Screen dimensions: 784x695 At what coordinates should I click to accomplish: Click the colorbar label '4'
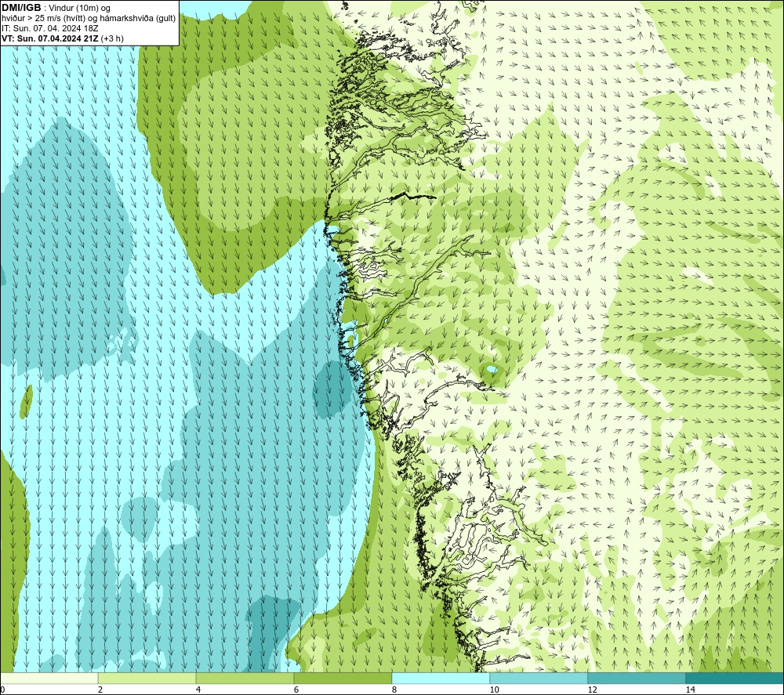[x=198, y=690]
